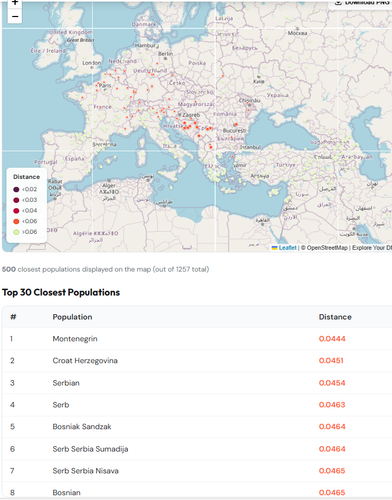
Task: Select the Serb Serbia Sumadija row
Action: [197, 449]
